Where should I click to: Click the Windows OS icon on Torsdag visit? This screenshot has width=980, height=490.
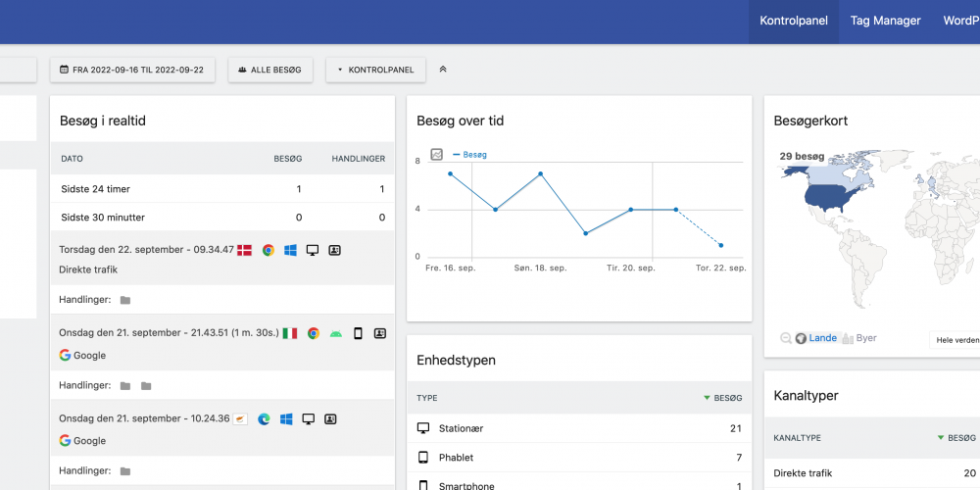(290, 250)
